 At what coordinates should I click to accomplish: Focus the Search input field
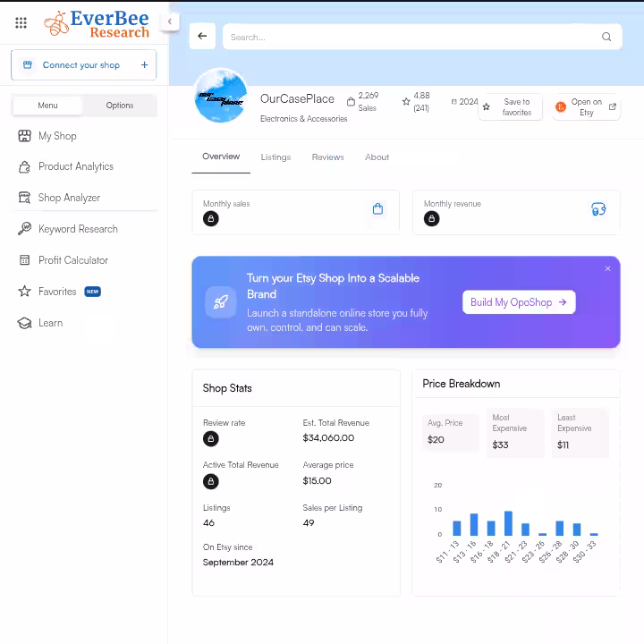pyautogui.click(x=422, y=37)
